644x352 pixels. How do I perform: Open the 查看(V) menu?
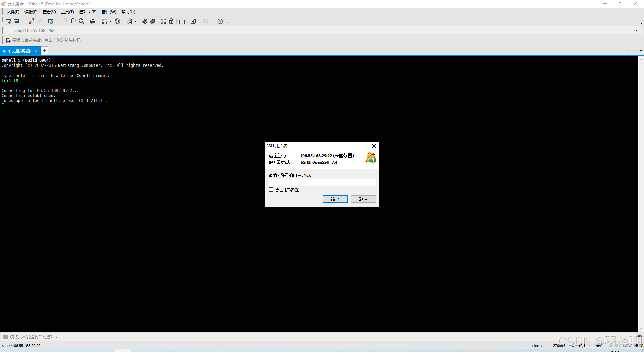pyautogui.click(x=49, y=12)
